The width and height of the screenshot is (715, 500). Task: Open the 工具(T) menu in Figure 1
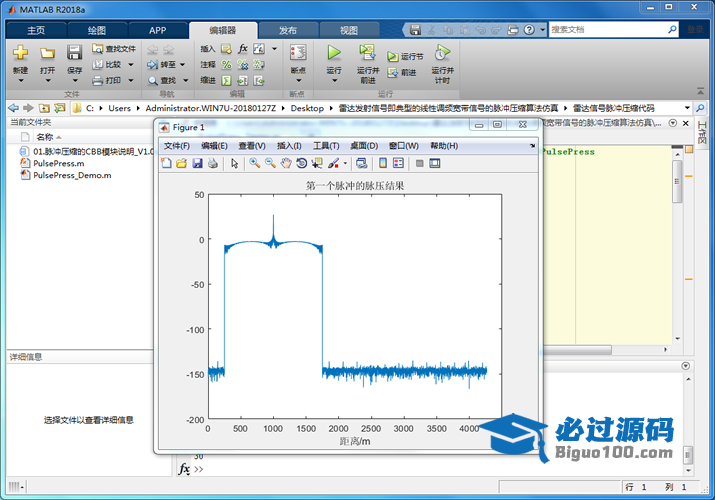(x=326, y=146)
